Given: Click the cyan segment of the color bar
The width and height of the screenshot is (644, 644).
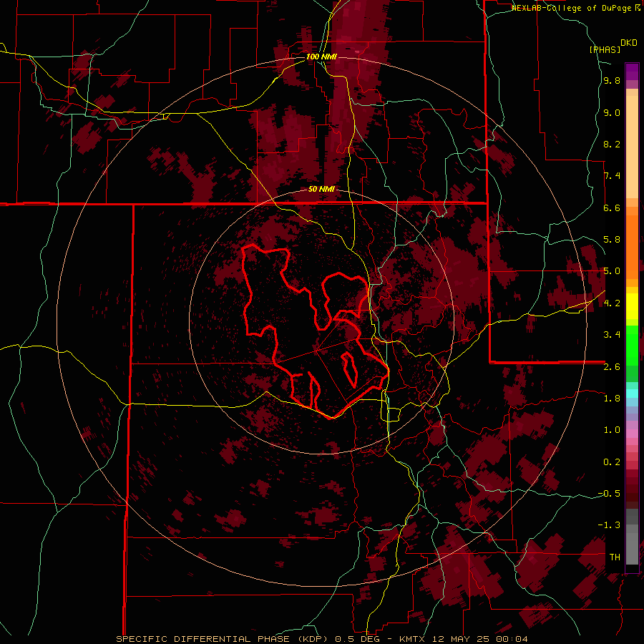Looking at the screenshot, I should click(632, 393).
